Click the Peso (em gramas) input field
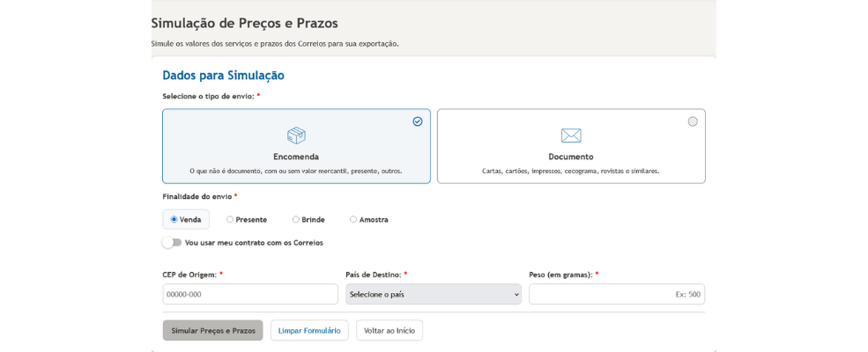The image size is (868, 352). coord(616,294)
